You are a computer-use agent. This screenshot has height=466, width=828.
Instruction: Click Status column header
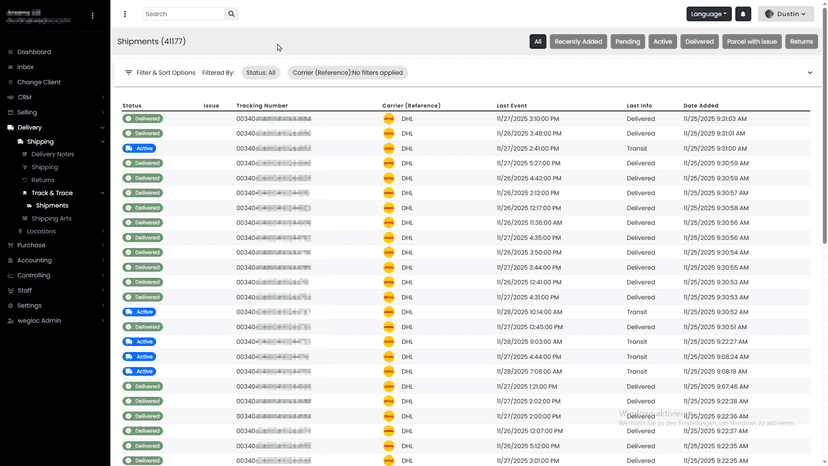tap(132, 106)
